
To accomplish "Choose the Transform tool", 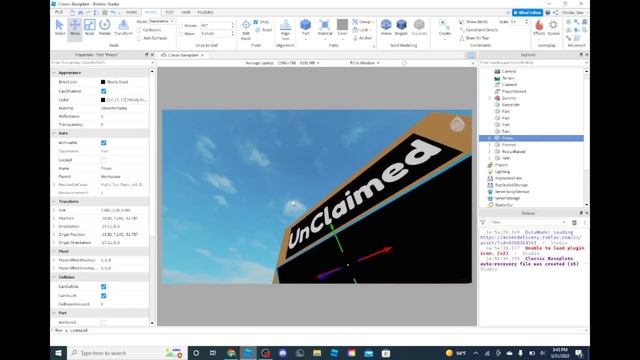I will click(123, 27).
